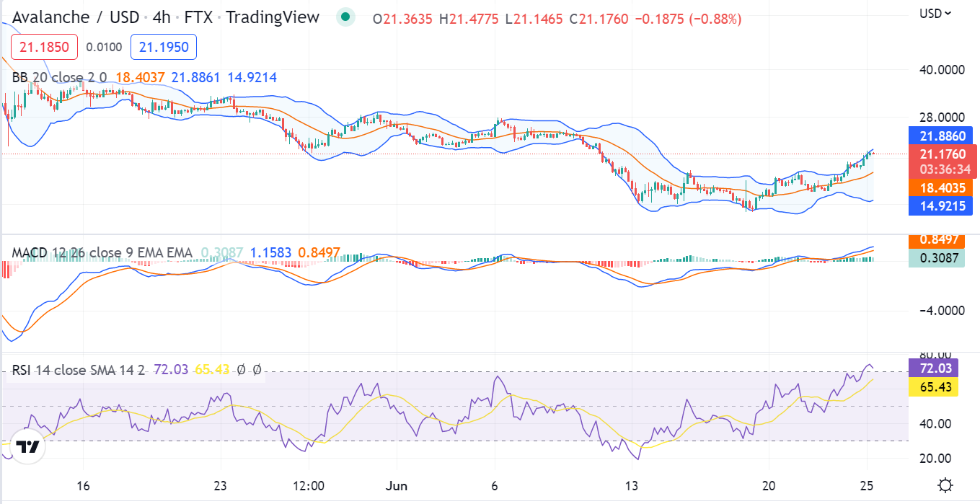Click the open value O21.3635
This screenshot has width=980, height=504.
point(403,19)
